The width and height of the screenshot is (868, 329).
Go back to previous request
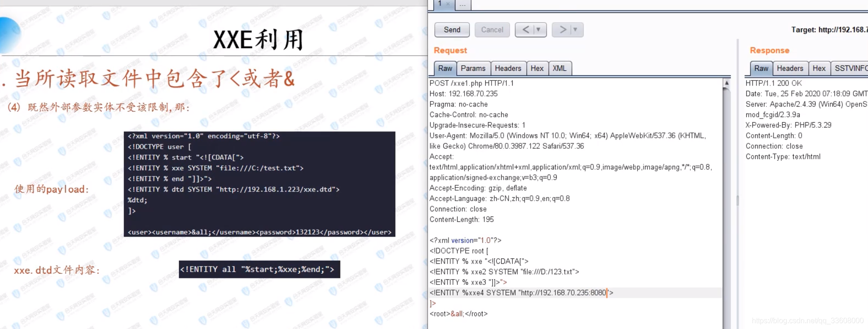pos(525,30)
